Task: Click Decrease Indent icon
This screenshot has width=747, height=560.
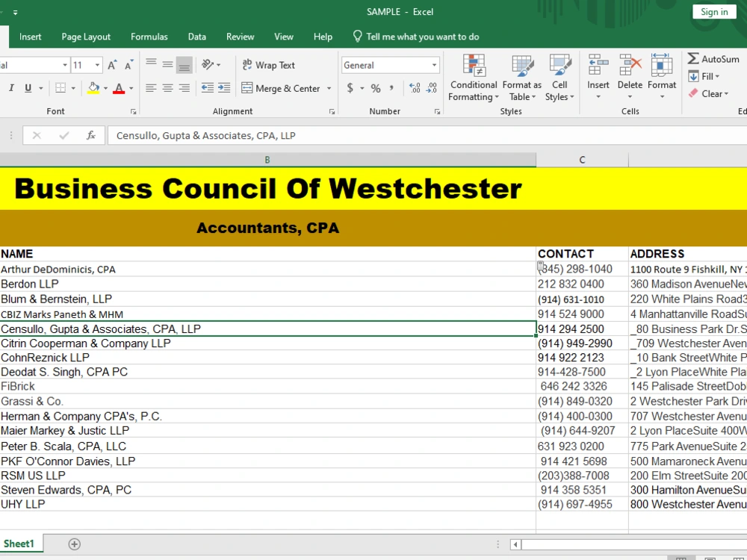Action: coord(207,88)
